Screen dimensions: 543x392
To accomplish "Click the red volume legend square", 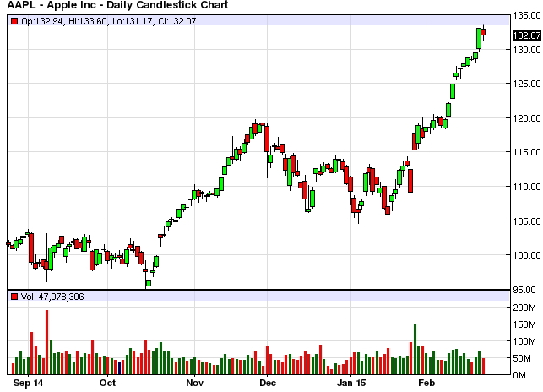I will click(x=14, y=297).
